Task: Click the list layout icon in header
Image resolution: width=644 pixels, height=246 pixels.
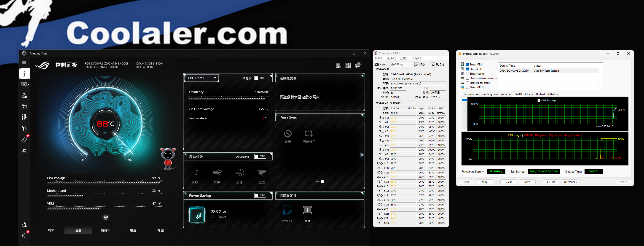Action: 338,65
